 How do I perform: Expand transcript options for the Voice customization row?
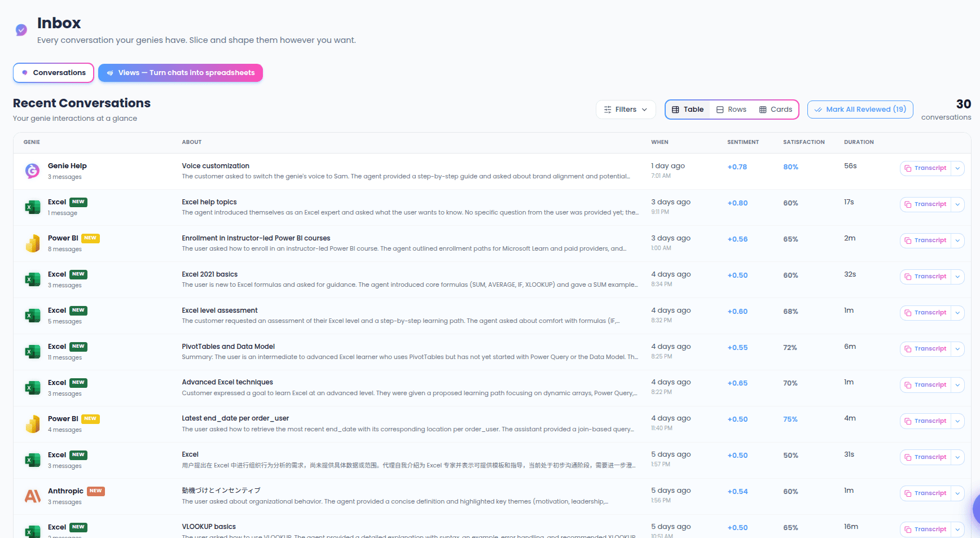pyautogui.click(x=957, y=168)
